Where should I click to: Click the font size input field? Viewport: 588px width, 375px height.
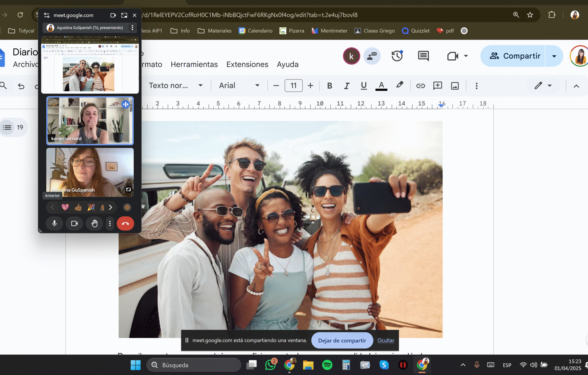(x=293, y=85)
